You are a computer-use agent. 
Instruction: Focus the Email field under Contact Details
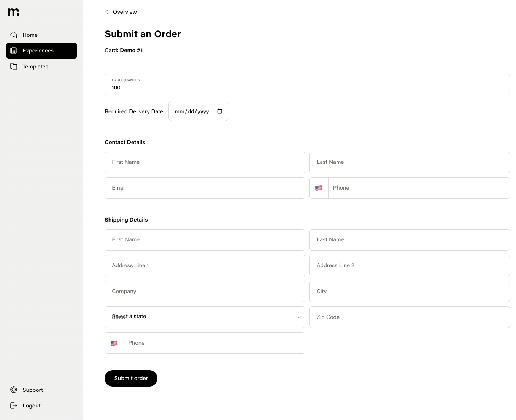pos(205,188)
